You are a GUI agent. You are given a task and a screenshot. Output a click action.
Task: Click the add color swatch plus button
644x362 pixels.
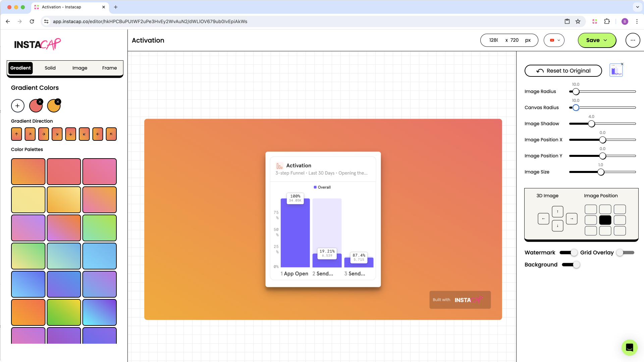pos(17,106)
